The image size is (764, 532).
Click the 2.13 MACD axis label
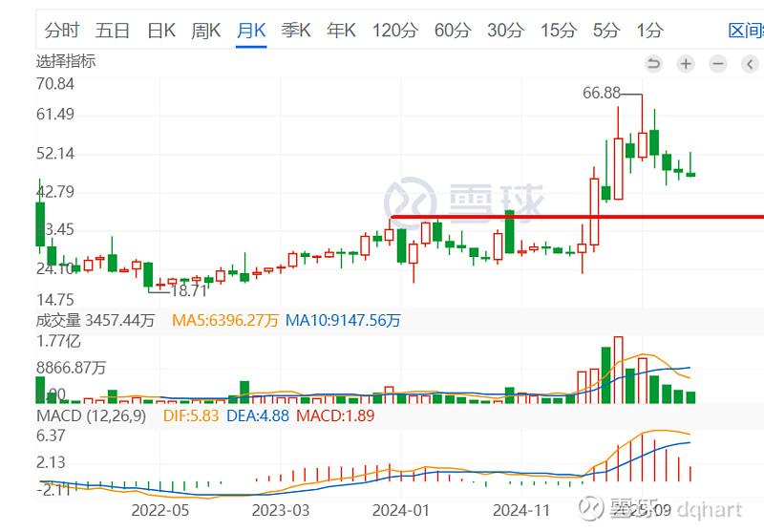tap(51, 462)
